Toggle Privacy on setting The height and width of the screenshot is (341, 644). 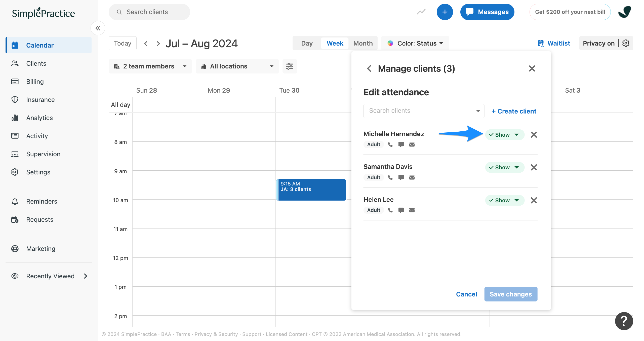coord(599,43)
